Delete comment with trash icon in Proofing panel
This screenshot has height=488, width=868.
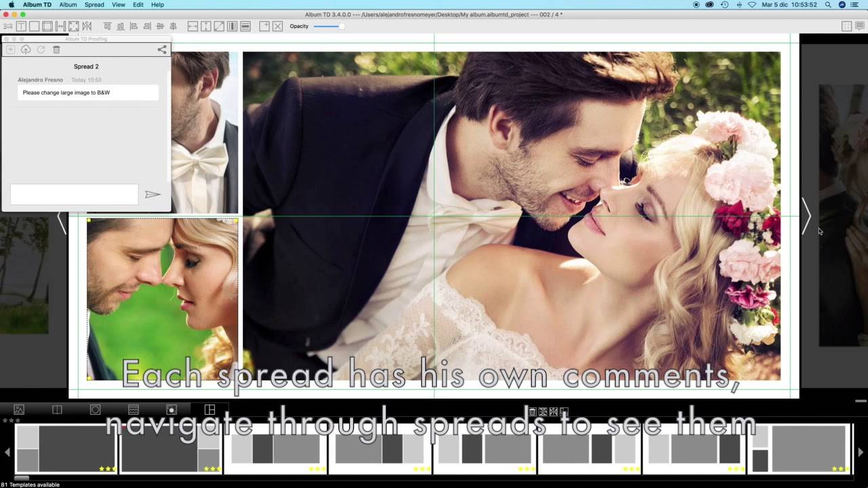pos(56,49)
